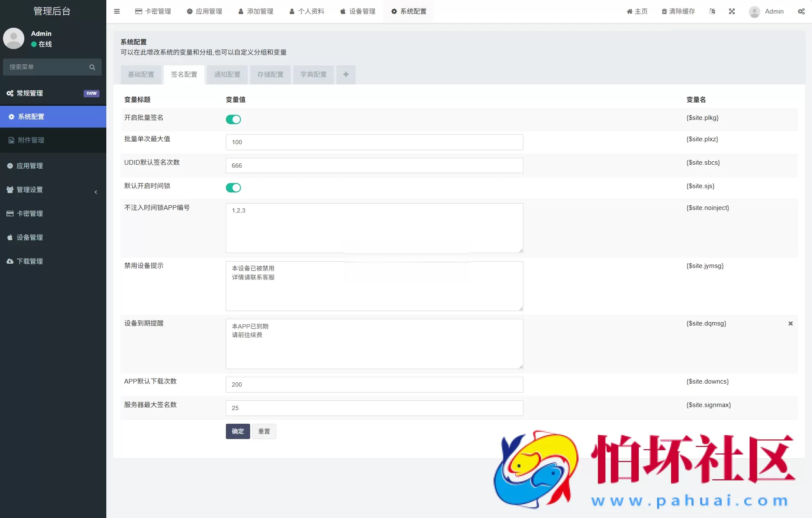Switch to the 基础配置 tab
The height and width of the screenshot is (518, 812).
pos(141,74)
